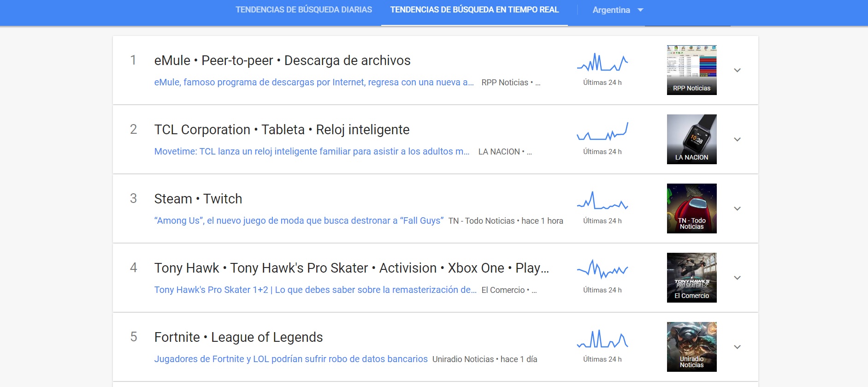Click the eMule trend sparkline chart

coord(602,63)
